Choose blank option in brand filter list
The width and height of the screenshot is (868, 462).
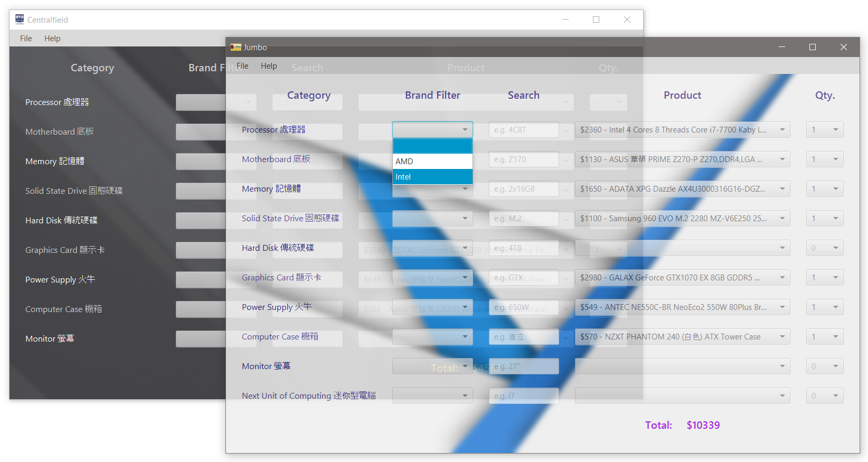click(432, 146)
